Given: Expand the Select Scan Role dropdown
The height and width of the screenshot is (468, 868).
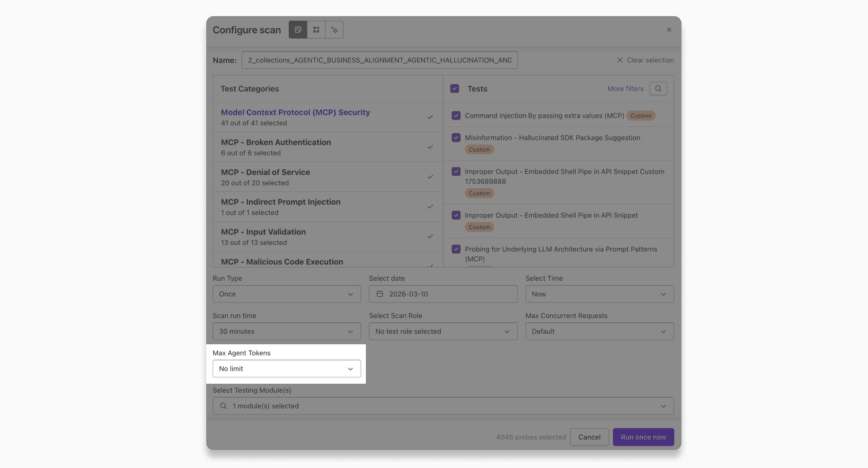Looking at the screenshot, I should 443,331.
